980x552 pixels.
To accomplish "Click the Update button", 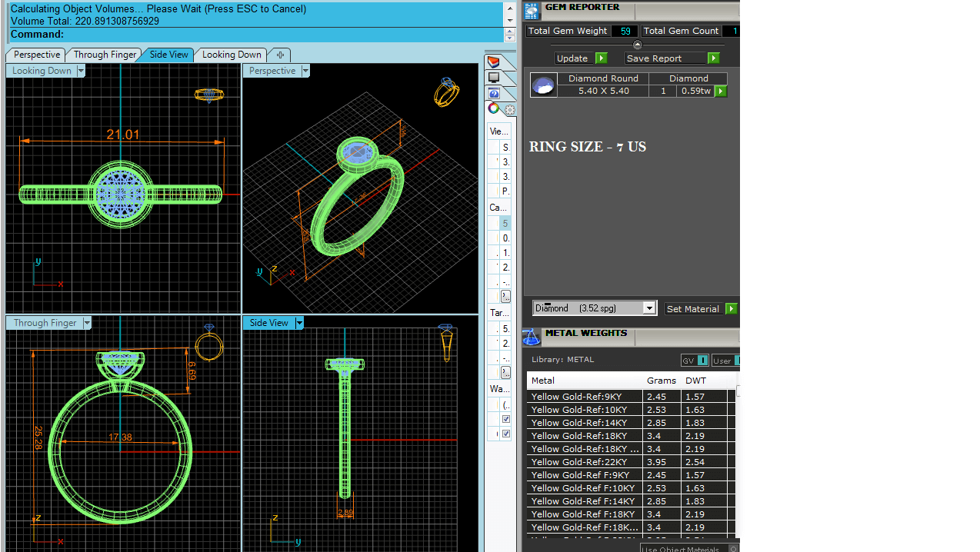I will (574, 58).
